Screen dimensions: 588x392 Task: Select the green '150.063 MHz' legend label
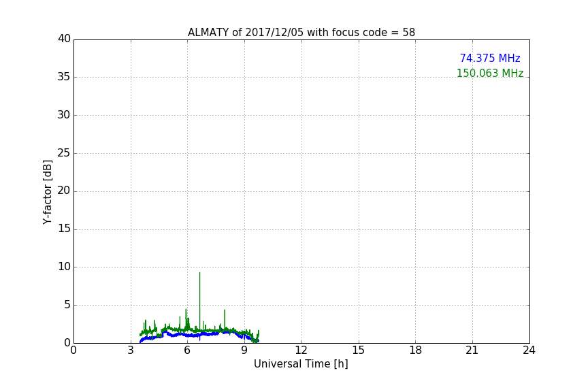coord(490,73)
